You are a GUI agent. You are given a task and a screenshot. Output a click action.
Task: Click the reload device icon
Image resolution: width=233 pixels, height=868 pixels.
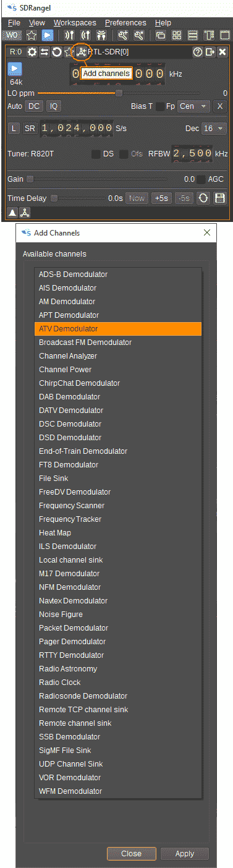(56, 52)
